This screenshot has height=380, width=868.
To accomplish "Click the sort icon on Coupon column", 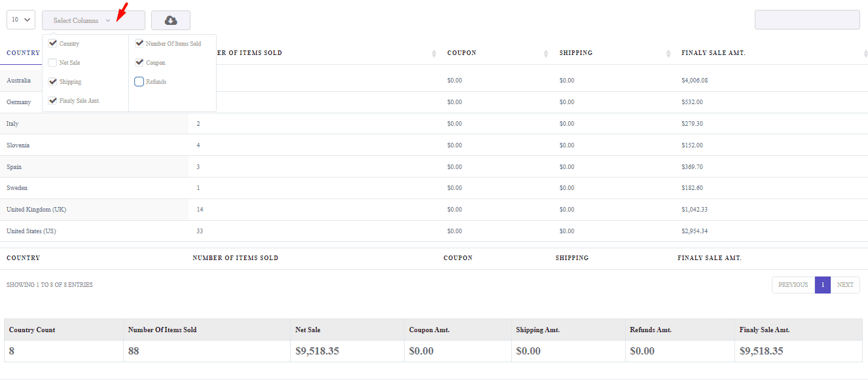I will [547, 53].
